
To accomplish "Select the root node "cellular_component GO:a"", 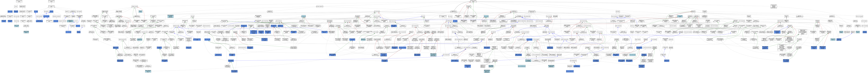I will (x=51, y=1).
